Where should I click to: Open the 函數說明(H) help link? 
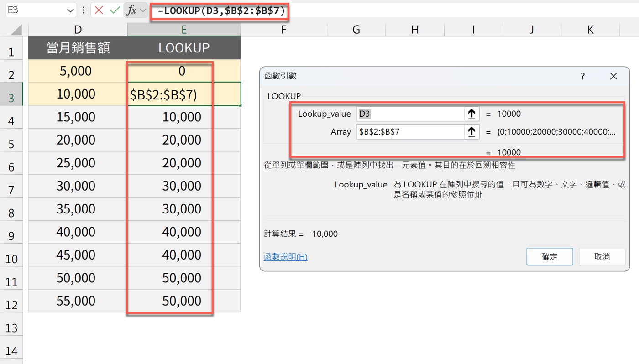286,257
